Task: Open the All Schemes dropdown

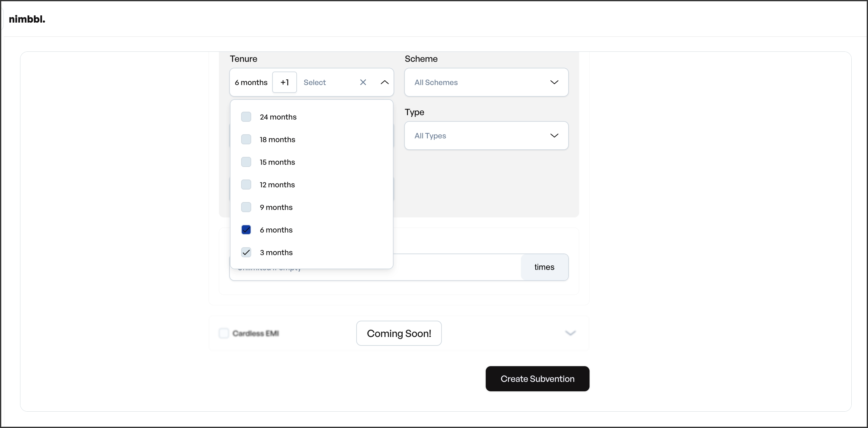Action: [x=472, y=82]
